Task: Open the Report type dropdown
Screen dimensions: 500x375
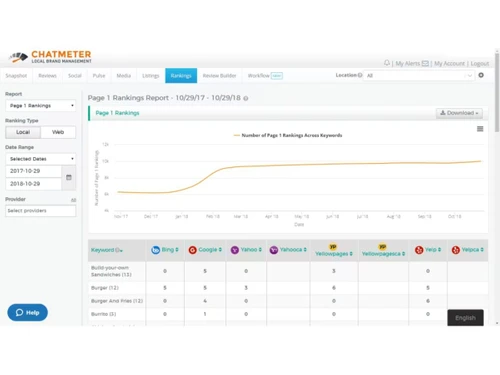Action: tap(41, 106)
